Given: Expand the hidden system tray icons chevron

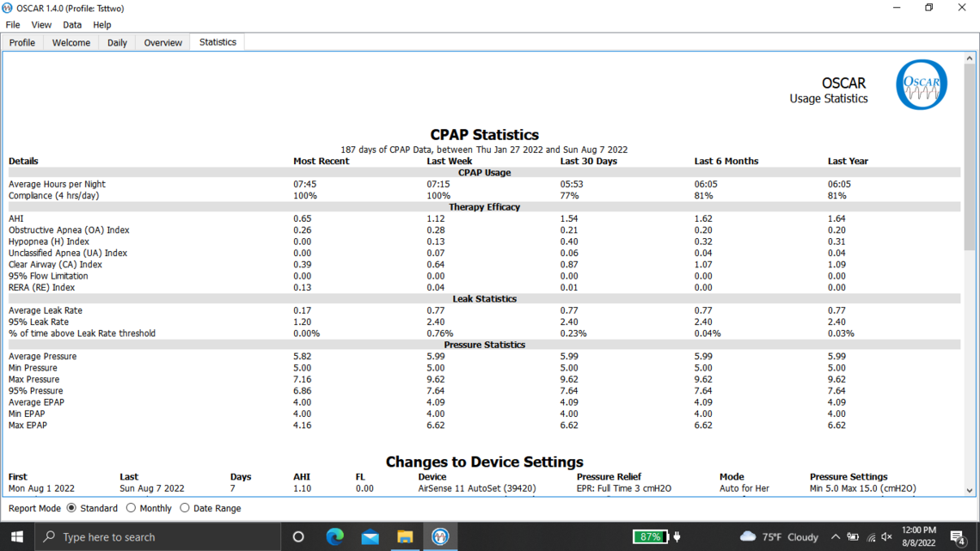Looking at the screenshot, I should coord(835,537).
